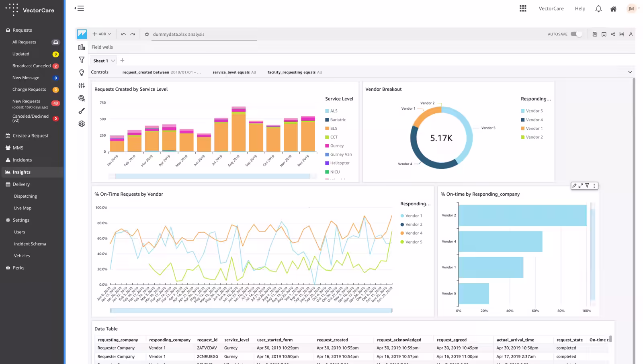
Task: Open the Visualize bar chart panel
Action: click(x=82, y=47)
